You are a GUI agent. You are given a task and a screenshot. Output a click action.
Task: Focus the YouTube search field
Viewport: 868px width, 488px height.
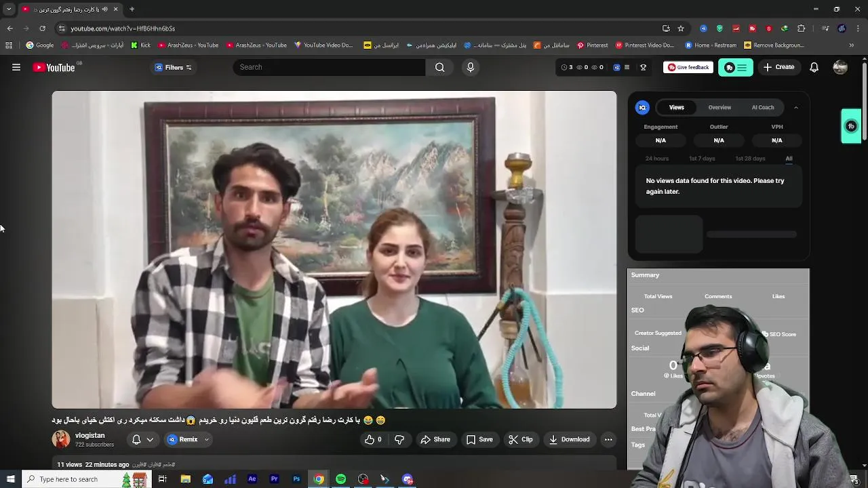[329, 67]
